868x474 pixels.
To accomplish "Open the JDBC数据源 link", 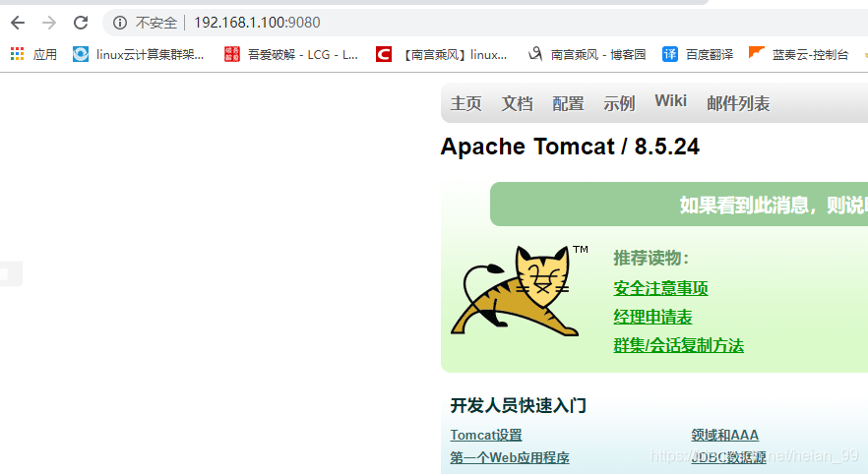I will 728,457.
